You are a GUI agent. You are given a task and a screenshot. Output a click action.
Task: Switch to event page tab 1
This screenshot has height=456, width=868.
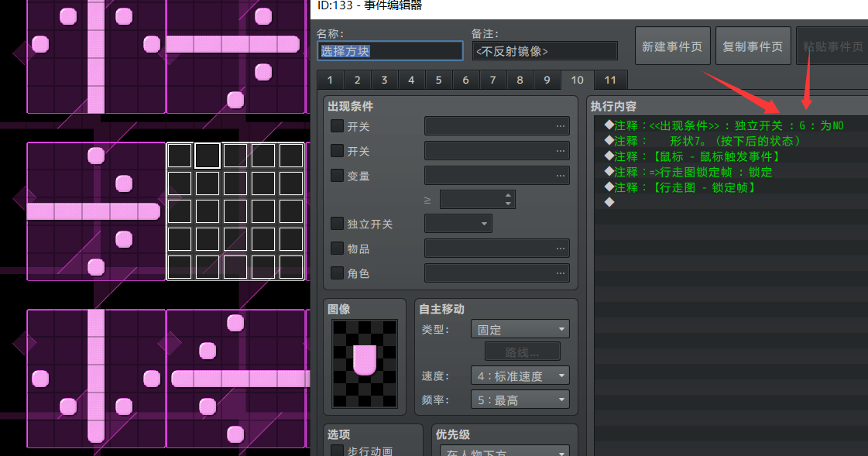click(x=330, y=80)
